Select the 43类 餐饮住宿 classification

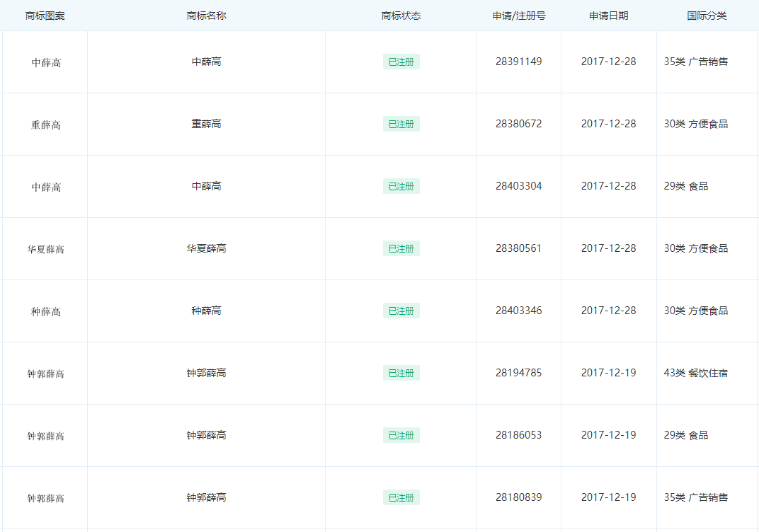[695, 373]
